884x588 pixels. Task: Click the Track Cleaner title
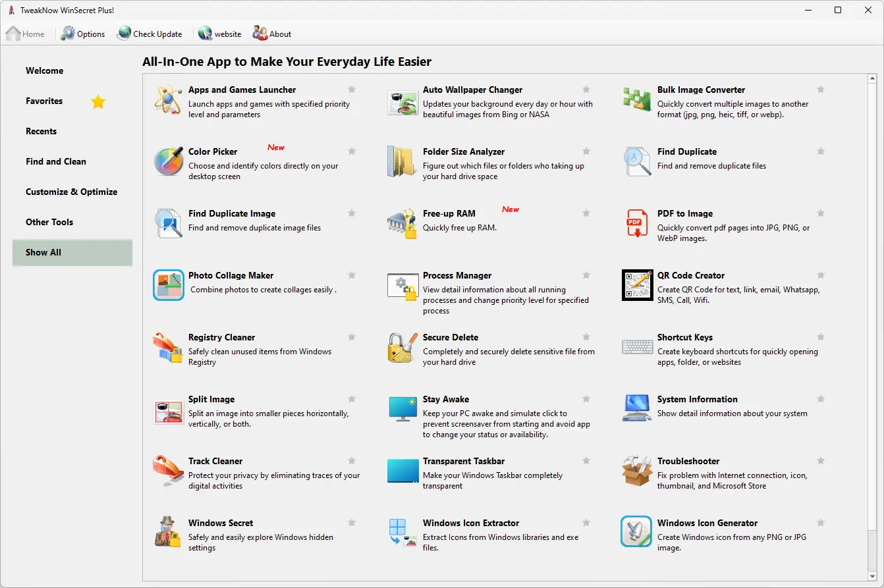[x=215, y=461]
